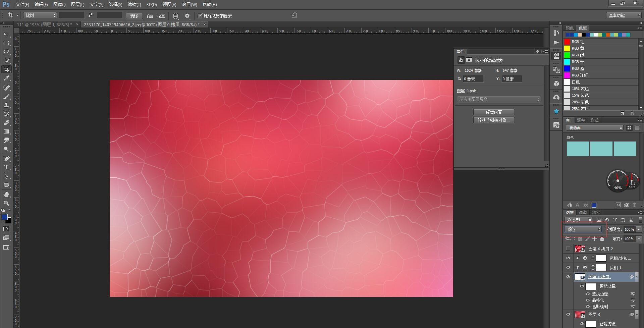Select the Ellipse shape tool
This screenshot has height=328, width=644.
point(6,185)
